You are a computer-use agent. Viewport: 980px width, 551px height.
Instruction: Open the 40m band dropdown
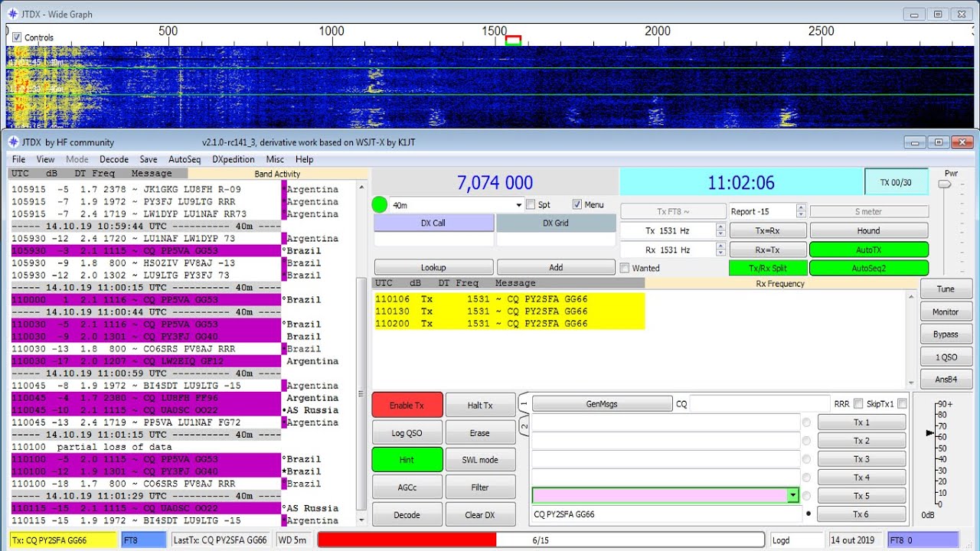[518, 205]
